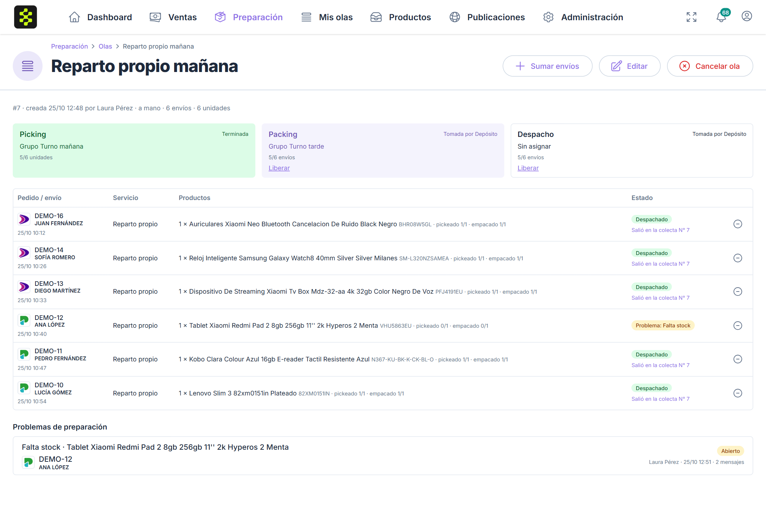Click Sumar envíos button

point(547,66)
